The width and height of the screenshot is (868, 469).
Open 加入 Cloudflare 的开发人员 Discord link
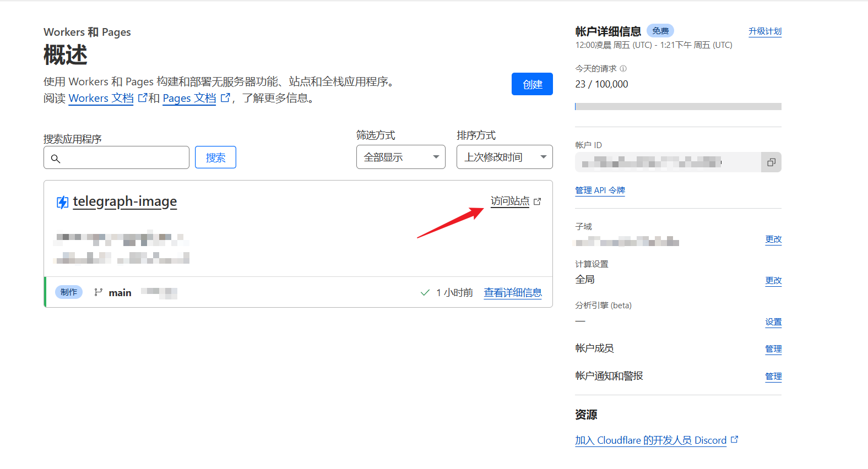click(x=651, y=440)
